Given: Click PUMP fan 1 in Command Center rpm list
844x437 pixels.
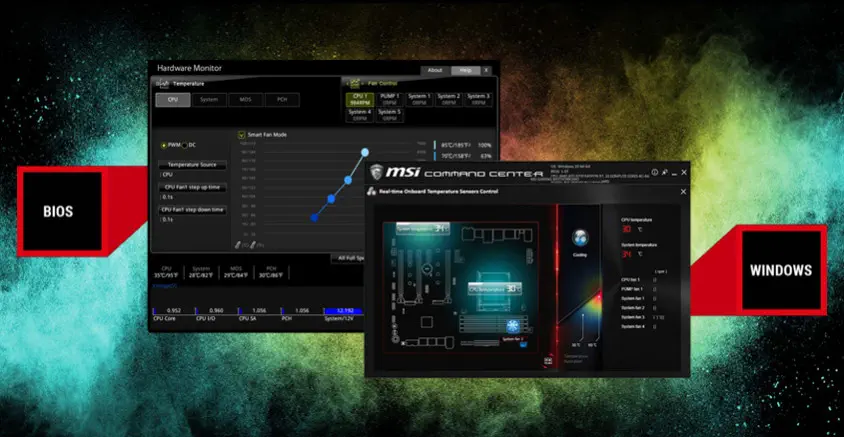Looking at the screenshot, I should point(633,289).
